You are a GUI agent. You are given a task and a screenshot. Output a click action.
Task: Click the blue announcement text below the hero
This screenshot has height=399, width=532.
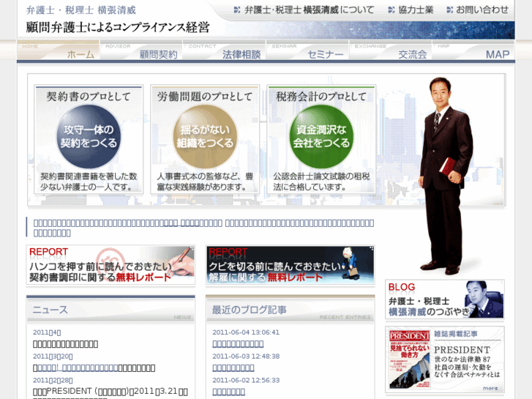click(x=203, y=228)
